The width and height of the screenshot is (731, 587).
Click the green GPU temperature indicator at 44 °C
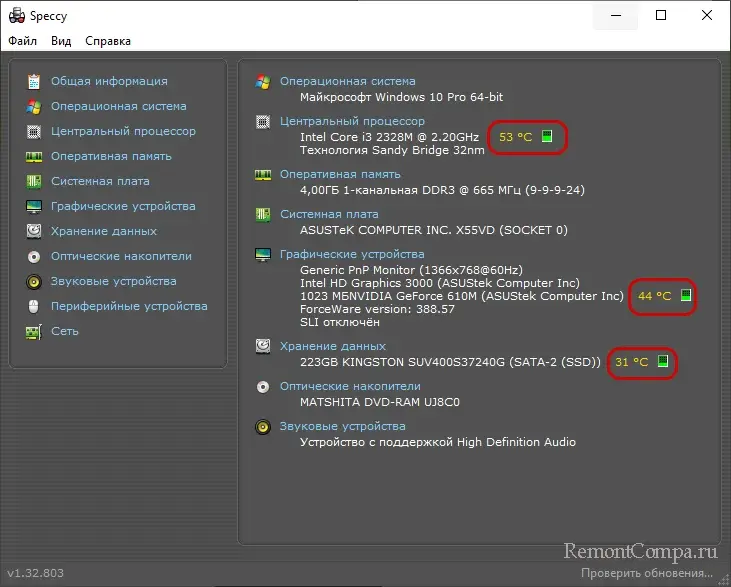click(x=686, y=296)
